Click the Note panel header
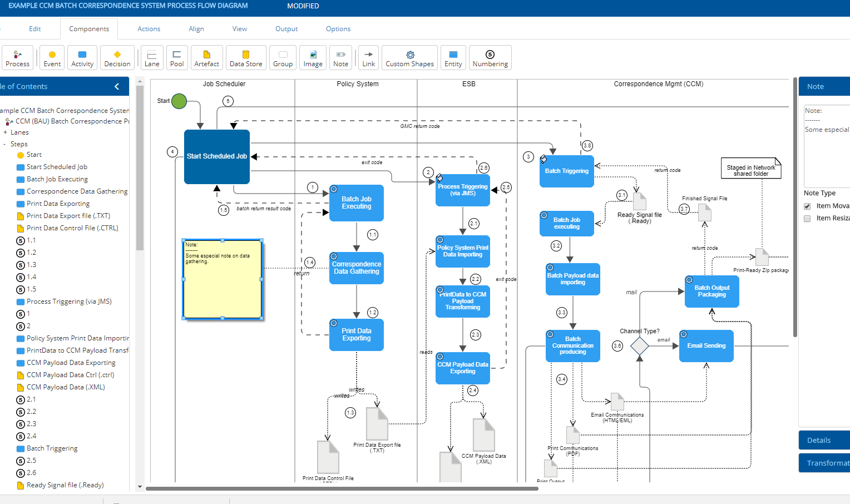 [x=824, y=86]
